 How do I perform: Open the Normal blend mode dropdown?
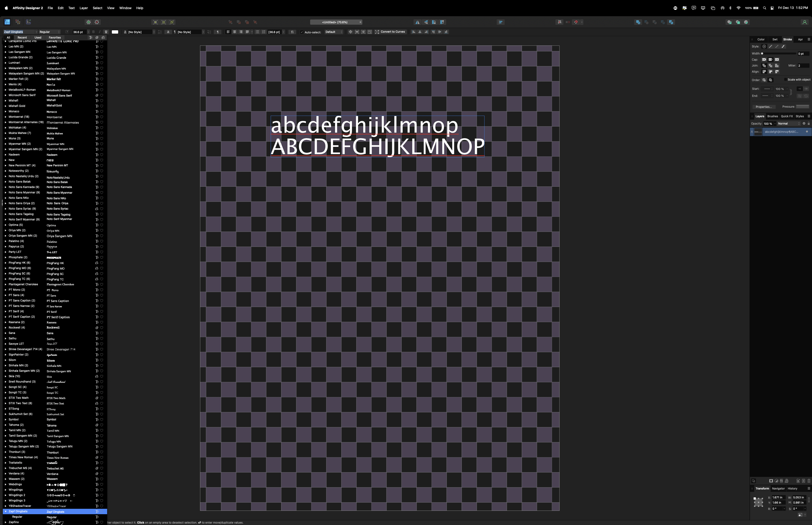point(789,123)
